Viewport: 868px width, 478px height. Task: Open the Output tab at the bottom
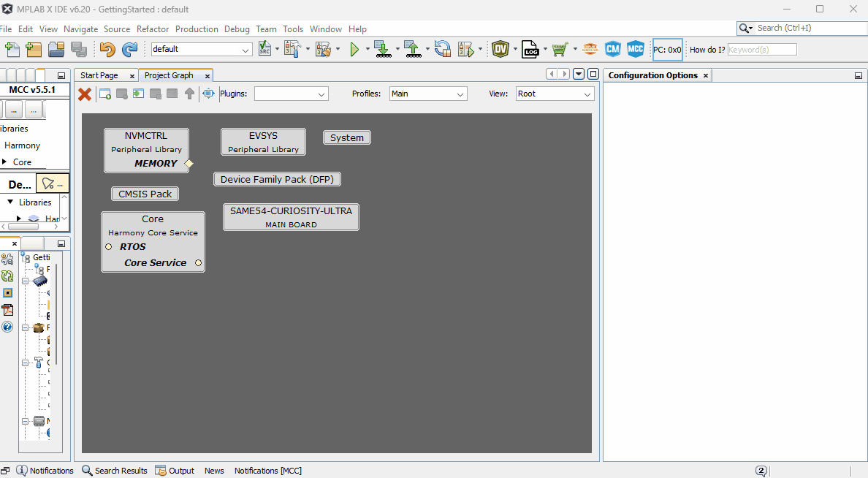point(175,470)
